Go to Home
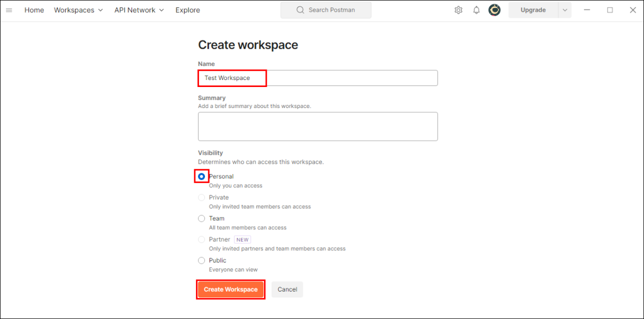Viewport: 644px width, 319px height. point(34,10)
